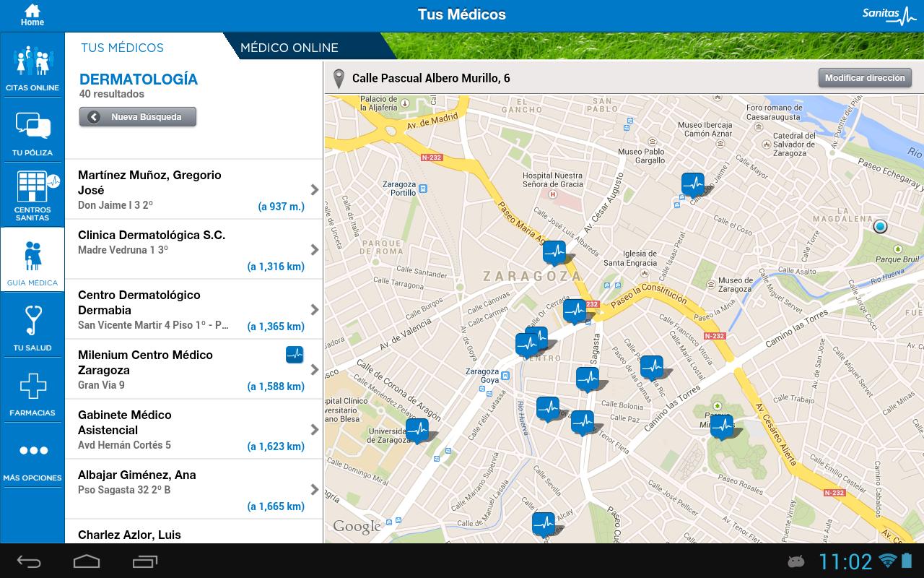The height and width of the screenshot is (578, 924).
Task: Switch to Médico Online tab
Action: point(289,48)
